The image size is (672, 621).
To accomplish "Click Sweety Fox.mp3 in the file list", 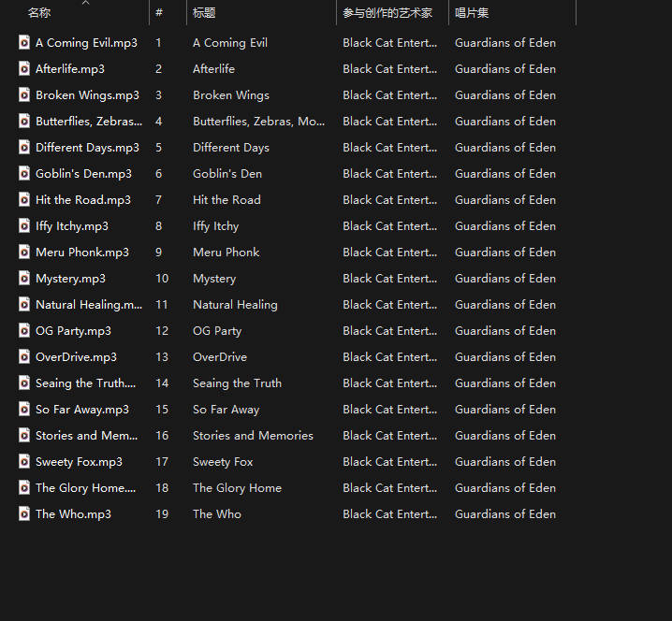I will point(79,462).
